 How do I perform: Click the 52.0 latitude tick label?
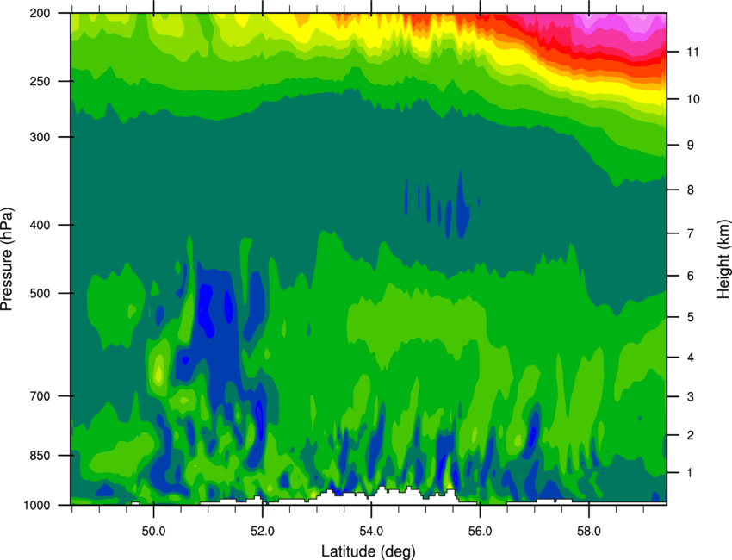click(263, 531)
